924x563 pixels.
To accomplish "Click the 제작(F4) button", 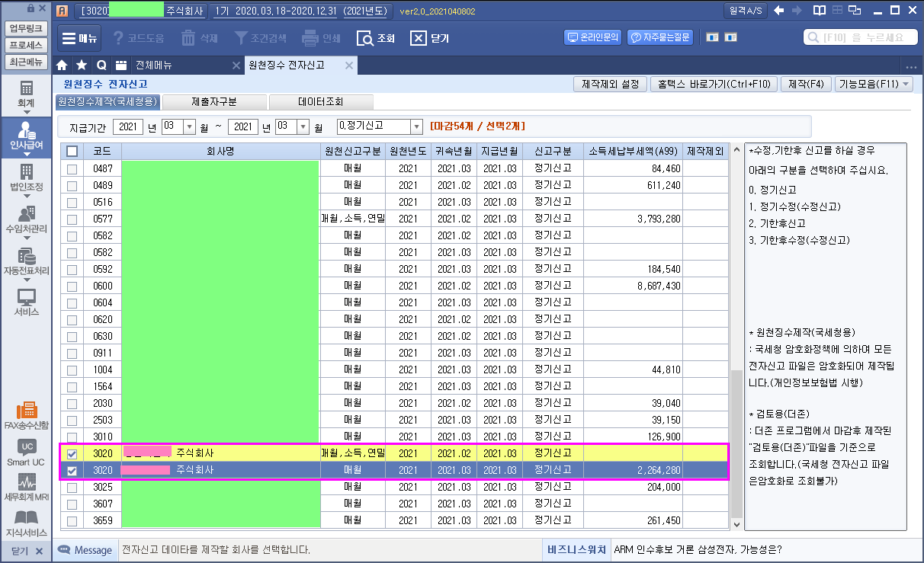I will [806, 84].
